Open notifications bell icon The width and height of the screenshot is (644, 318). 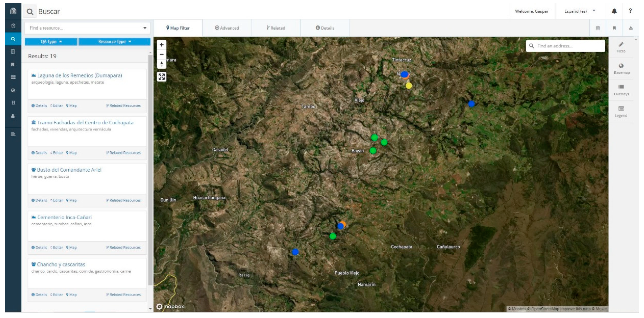coord(614,11)
